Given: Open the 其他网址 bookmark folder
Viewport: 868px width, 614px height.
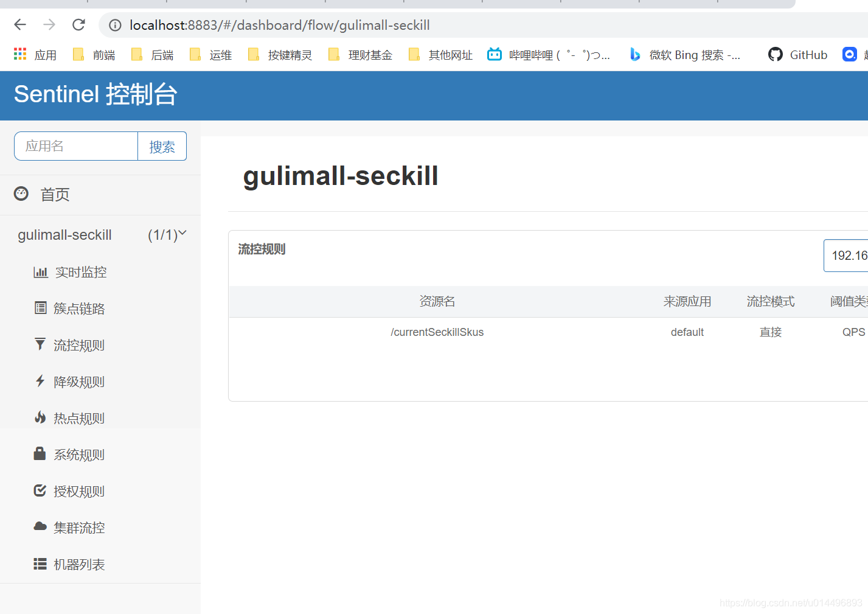Looking at the screenshot, I should pyautogui.click(x=440, y=55).
